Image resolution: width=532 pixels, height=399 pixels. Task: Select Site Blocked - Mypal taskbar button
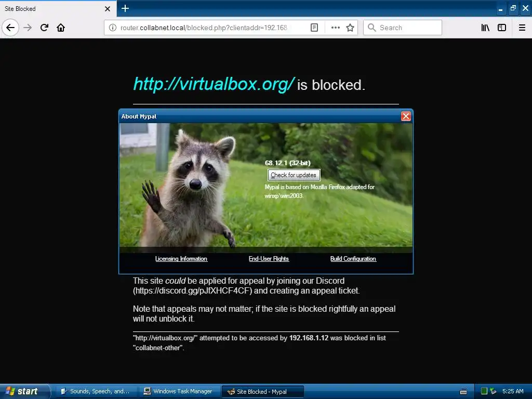click(262, 392)
